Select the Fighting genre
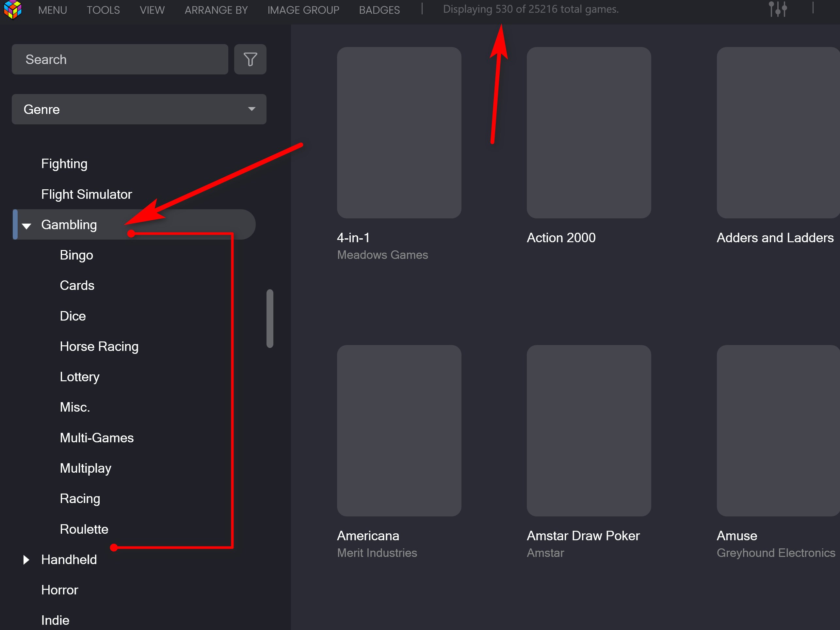The width and height of the screenshot is (840, 630). (x=64, y=164)
